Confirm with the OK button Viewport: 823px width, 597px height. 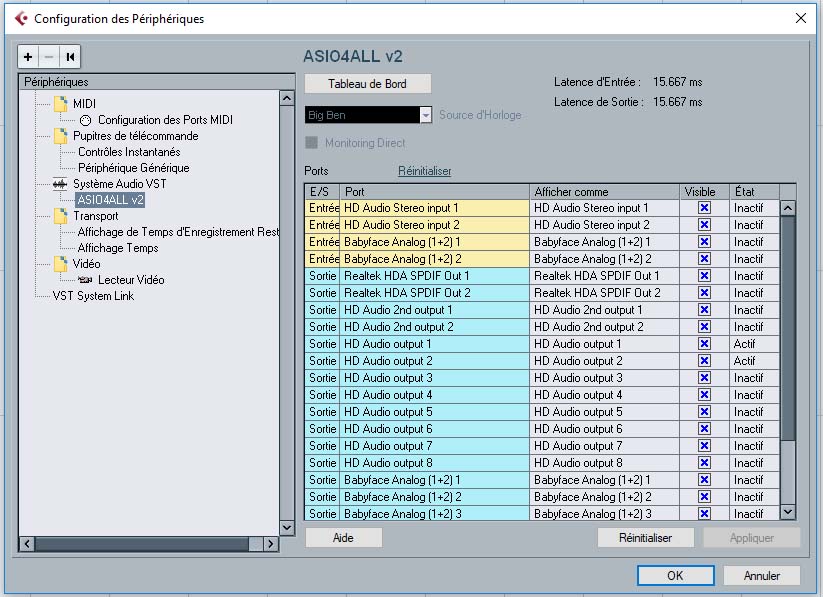click(x=676, y=575)
